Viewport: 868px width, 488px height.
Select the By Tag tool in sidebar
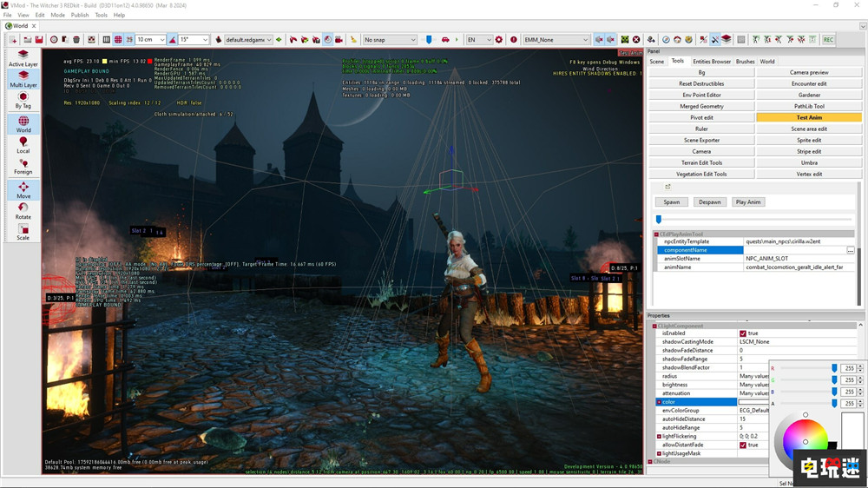point(23,100)
